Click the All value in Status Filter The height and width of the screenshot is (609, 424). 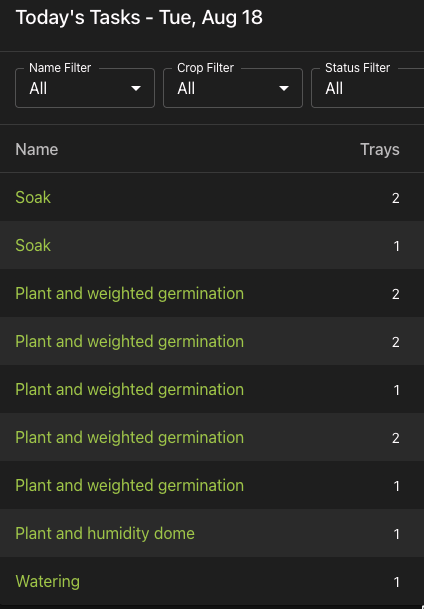[334, 89]
